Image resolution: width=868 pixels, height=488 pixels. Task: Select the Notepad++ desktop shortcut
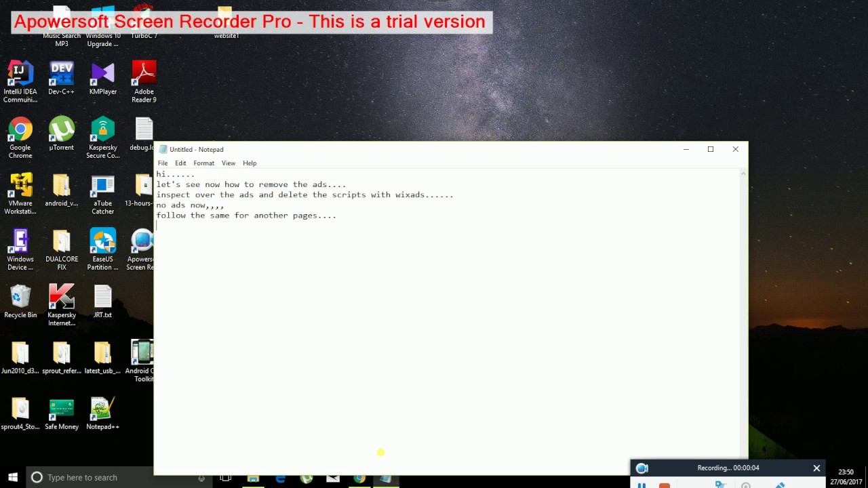103,413
